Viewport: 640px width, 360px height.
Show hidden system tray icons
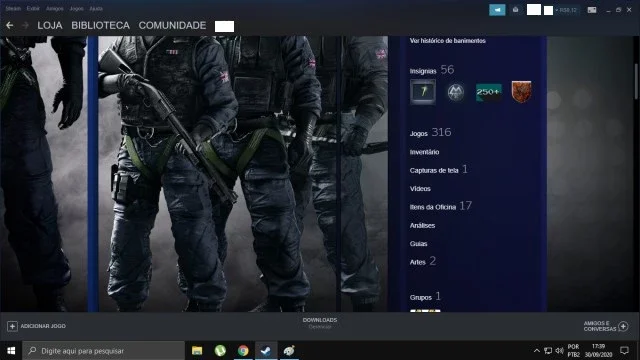[x=536, y=351]
